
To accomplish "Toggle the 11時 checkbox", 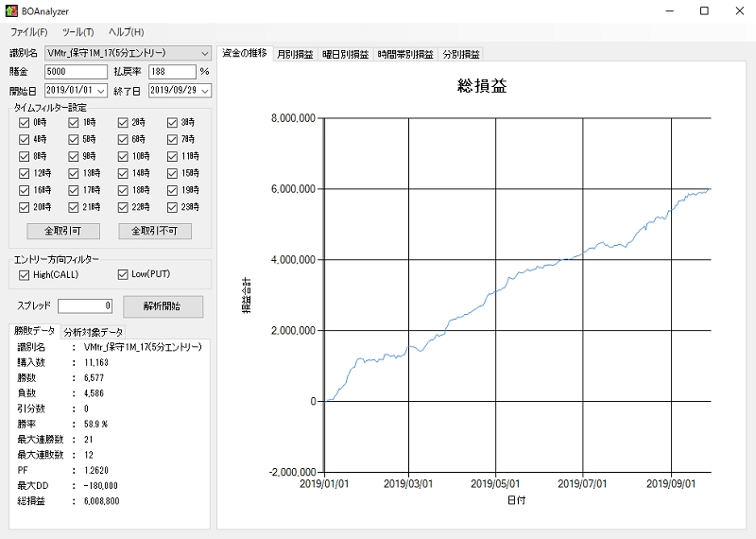I will (x=172, y=156).
